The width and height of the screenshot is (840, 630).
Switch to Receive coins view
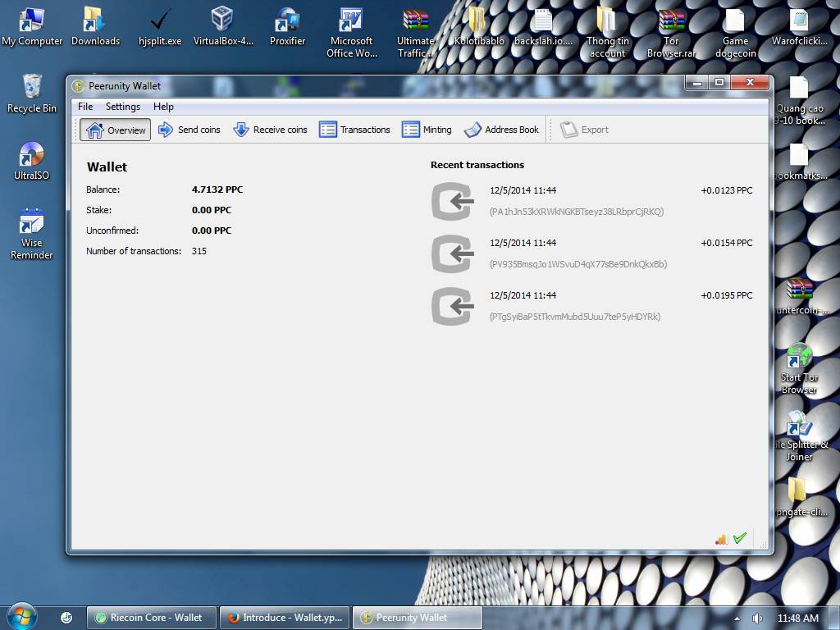270,130
